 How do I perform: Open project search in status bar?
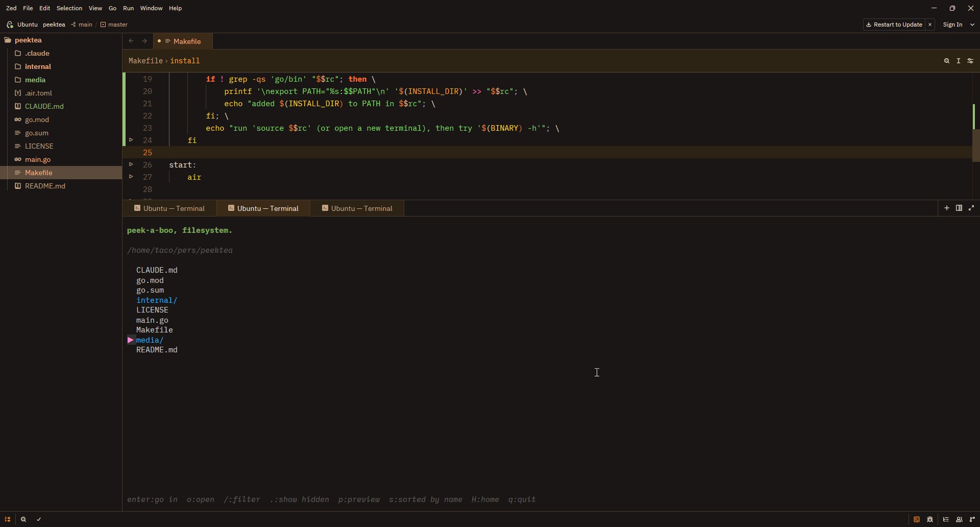tap(23, 519)
